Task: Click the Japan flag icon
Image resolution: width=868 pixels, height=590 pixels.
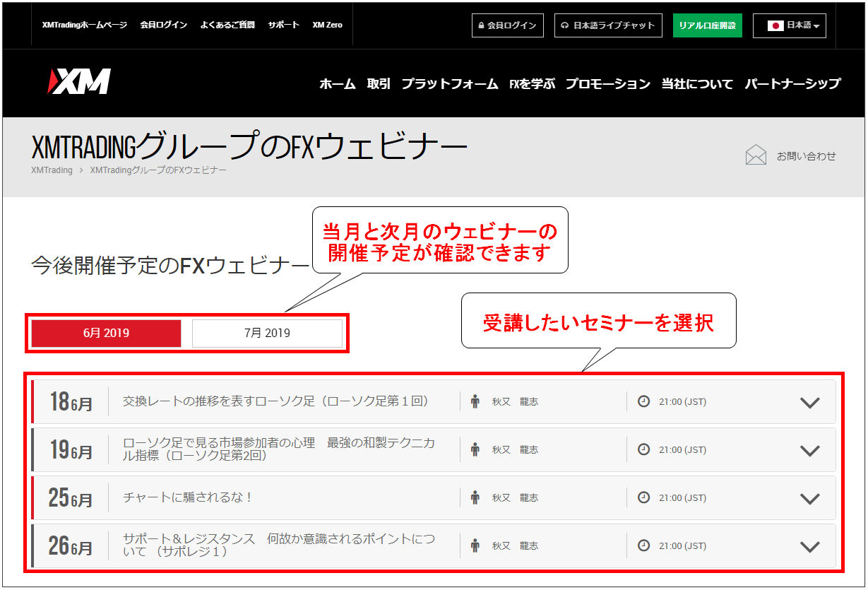Action: coord(775,25)
